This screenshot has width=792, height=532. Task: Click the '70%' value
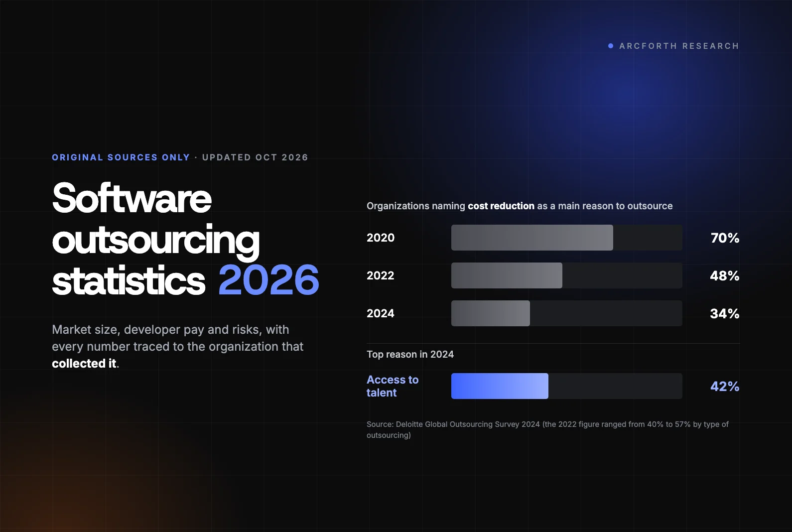[725, 238]
